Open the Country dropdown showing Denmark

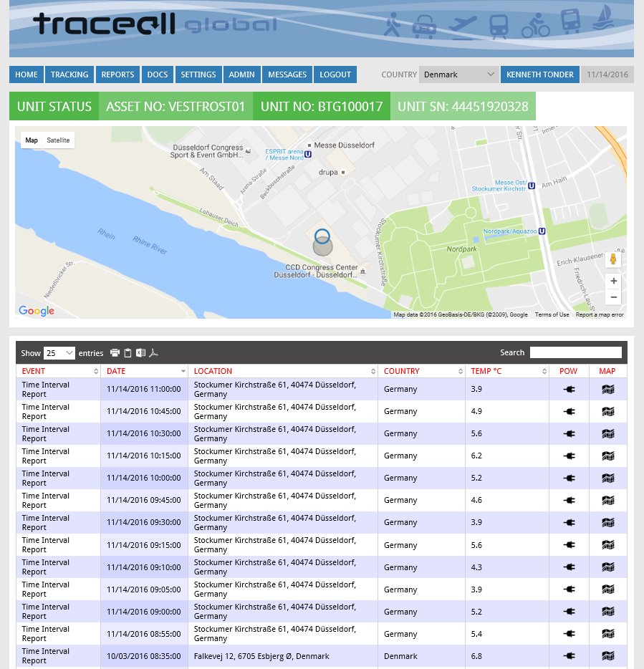pos(458,74)
